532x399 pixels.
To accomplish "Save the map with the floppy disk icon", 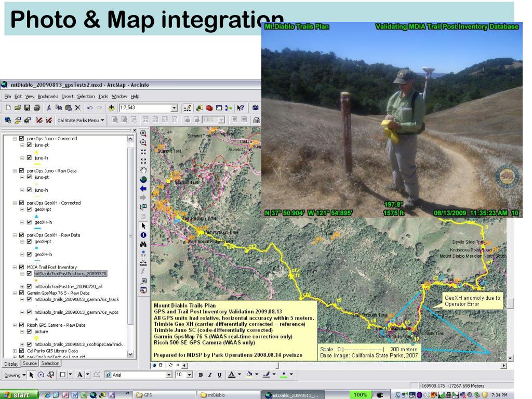I will click(x=27, y=108).
